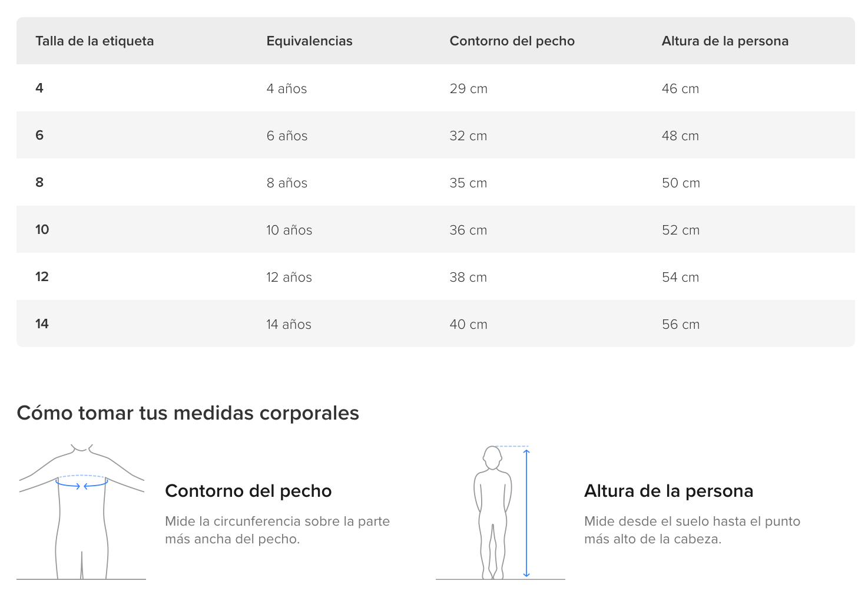
Task: Select the Talla de la etiqueta column header
Action: point(95,41)
